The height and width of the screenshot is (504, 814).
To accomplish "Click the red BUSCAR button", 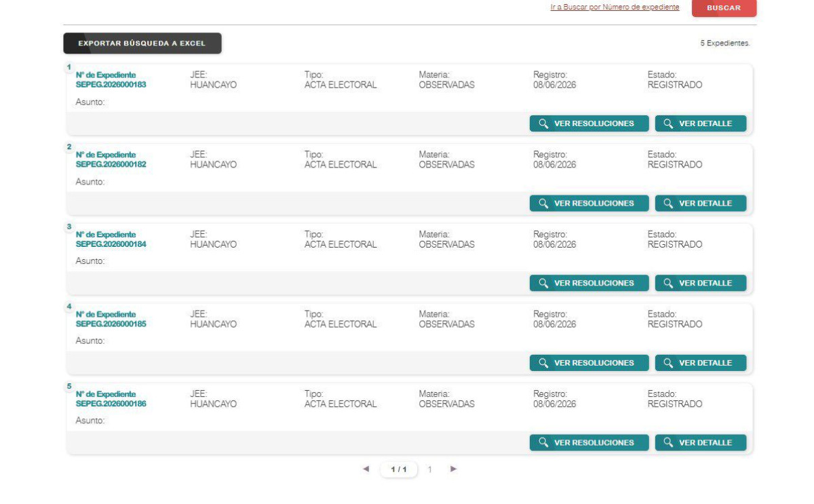I will click(724, 7).
